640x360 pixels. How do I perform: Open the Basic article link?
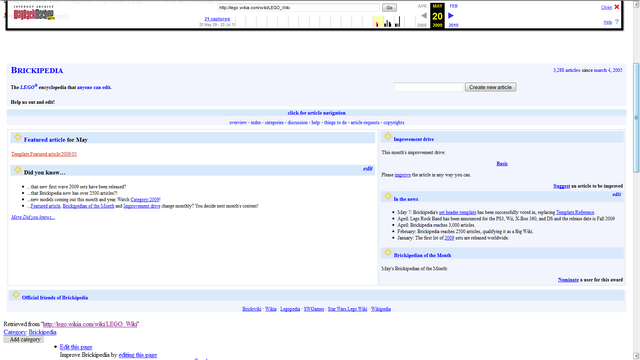tap(502, 164)
